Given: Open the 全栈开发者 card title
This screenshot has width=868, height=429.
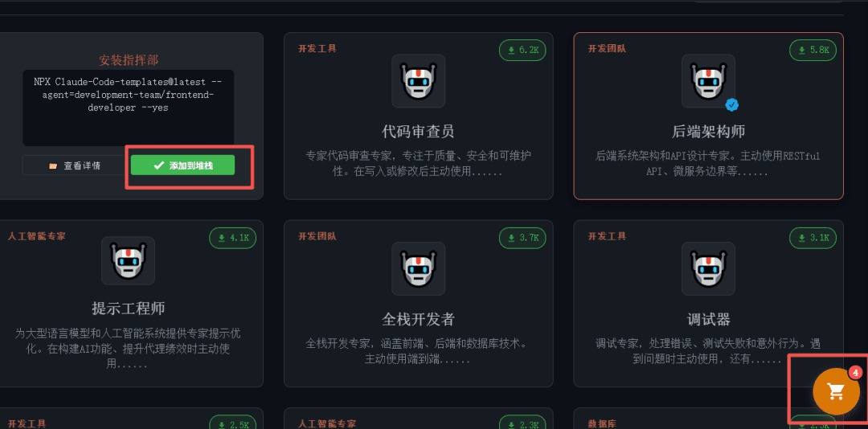Looking at the screenshot, I should 418,319.
